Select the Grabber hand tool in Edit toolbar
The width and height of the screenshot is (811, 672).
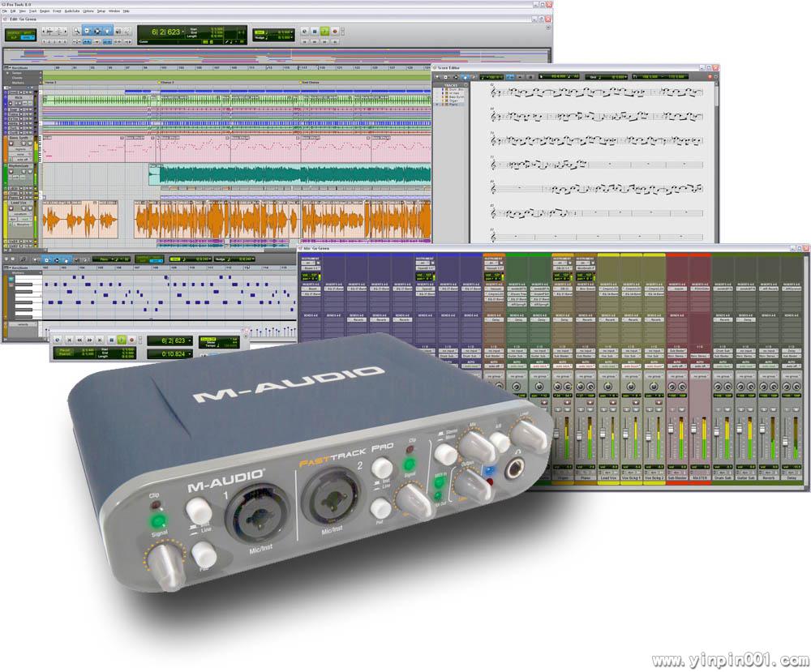(107, 32)
